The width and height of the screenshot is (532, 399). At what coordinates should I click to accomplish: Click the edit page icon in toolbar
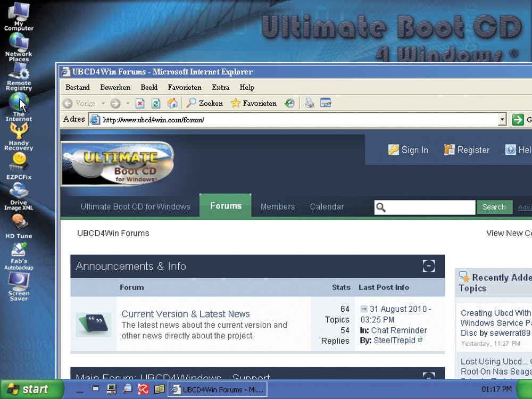(326, 103)
